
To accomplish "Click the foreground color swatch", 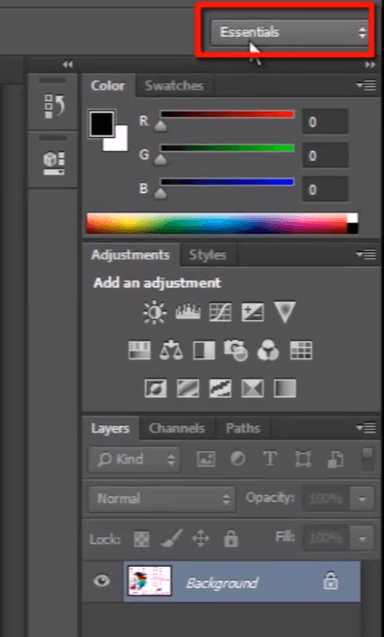I will tap(102, 124).
